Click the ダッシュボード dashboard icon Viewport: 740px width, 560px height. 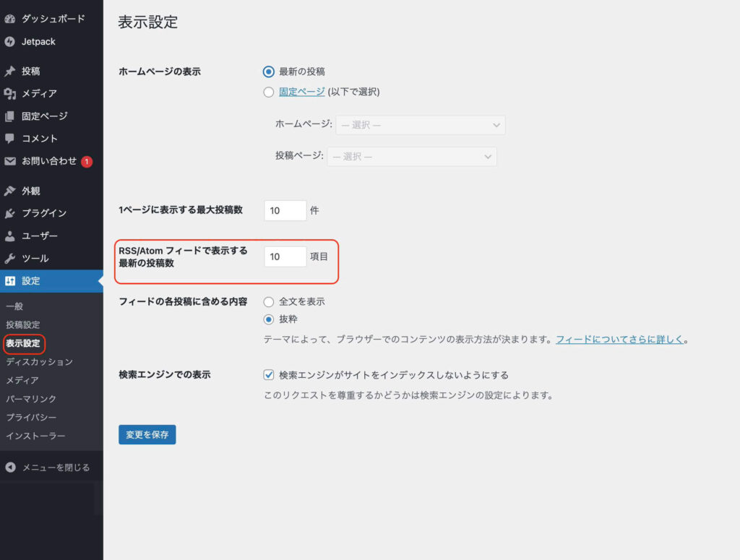10,19
